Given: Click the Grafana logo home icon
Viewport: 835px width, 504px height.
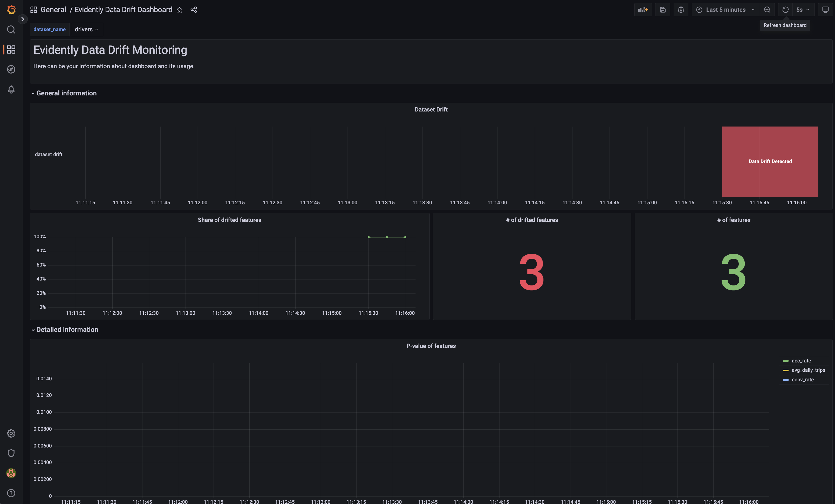Looking at the screenshot, I should [x=11, y=10].
